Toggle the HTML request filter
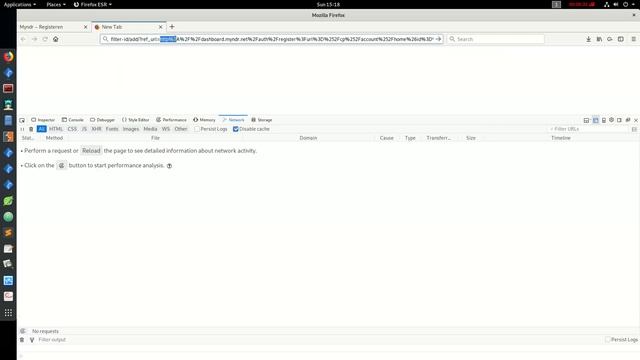The width and height of the screenshot is (640, 360). (x=56, y=129)
